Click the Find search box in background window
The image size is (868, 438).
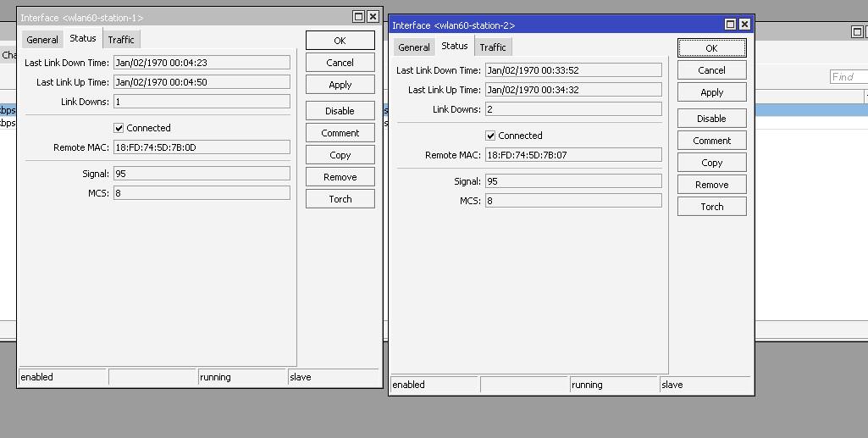pyautogui.click(x=849, y=77)
